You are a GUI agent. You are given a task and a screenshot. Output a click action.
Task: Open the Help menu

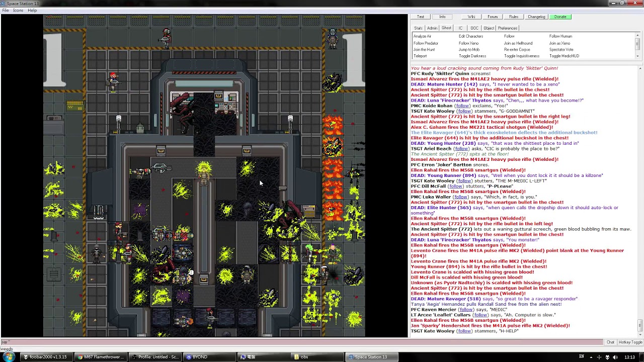32,10
